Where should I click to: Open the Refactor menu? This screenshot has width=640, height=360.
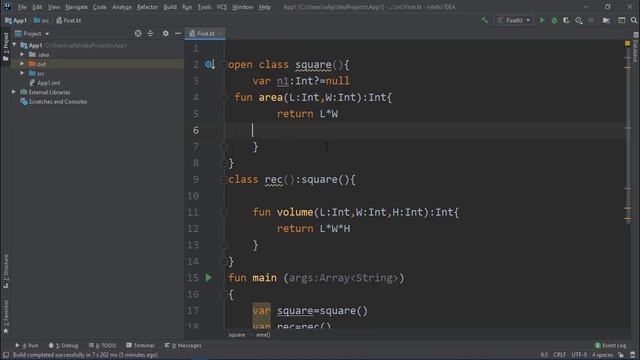[147, 7]
